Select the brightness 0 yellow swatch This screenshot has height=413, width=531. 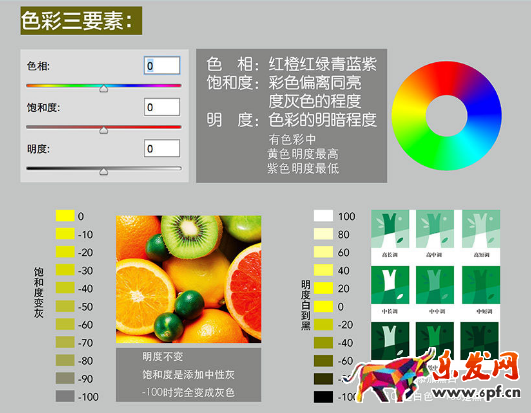click(323, 306)
